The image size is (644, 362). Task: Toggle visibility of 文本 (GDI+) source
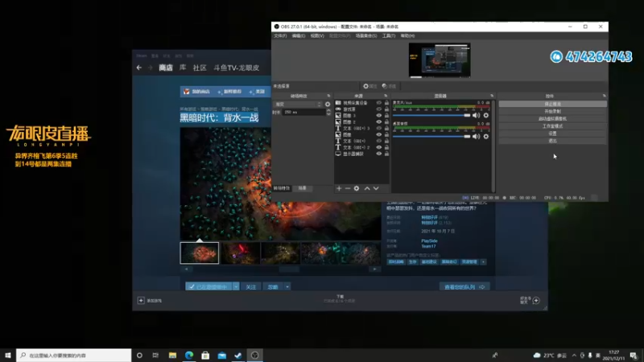point(378,141)
